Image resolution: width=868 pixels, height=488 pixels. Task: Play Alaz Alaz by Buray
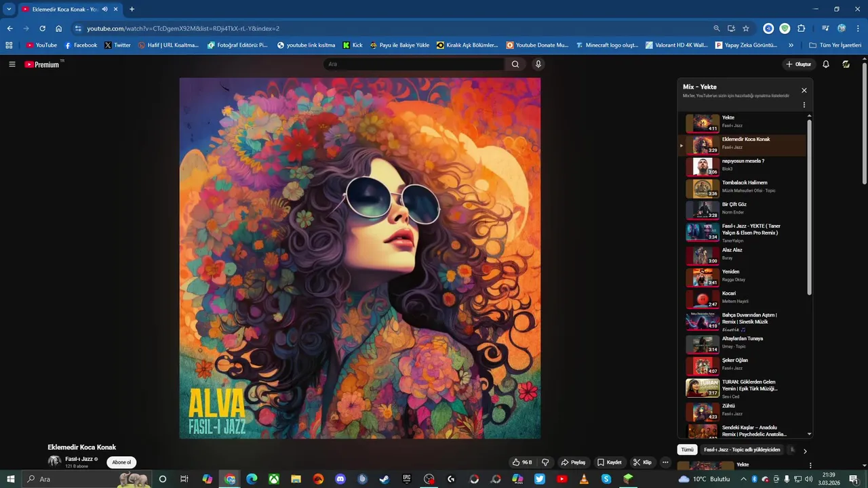(x=742, y=256)
